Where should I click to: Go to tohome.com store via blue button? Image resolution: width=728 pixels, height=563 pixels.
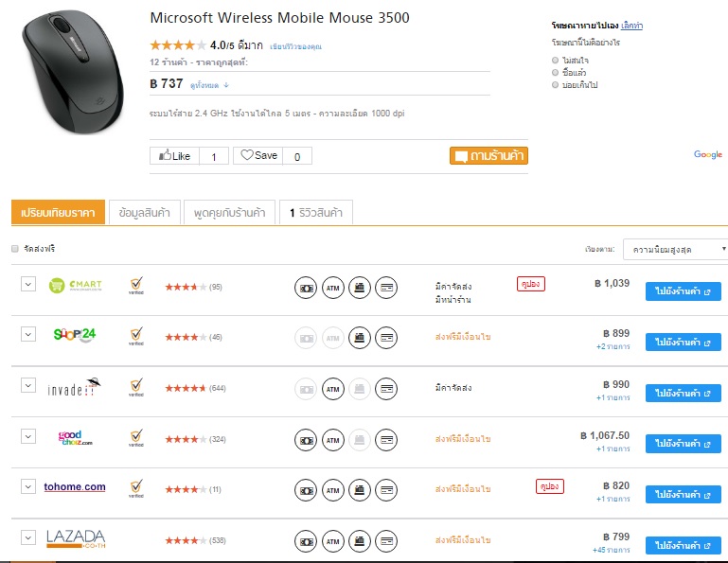[x=683, y=494]
